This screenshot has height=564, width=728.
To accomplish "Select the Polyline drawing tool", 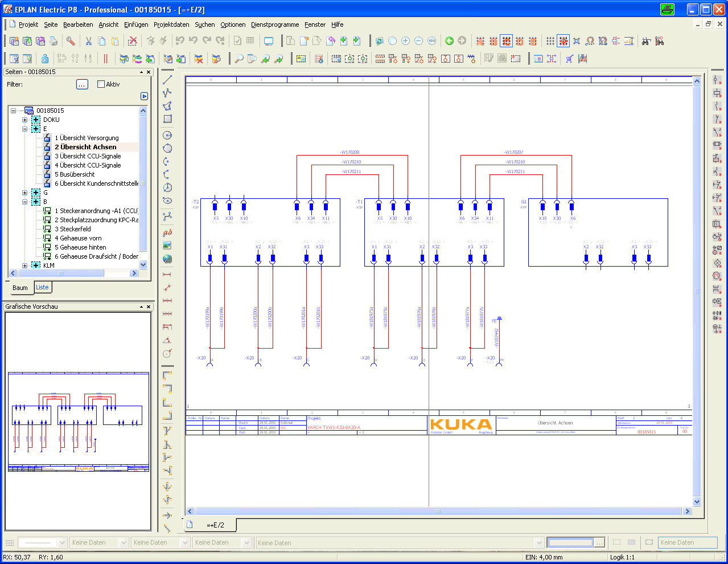I will pyautogui.click(x=167, y=93).
